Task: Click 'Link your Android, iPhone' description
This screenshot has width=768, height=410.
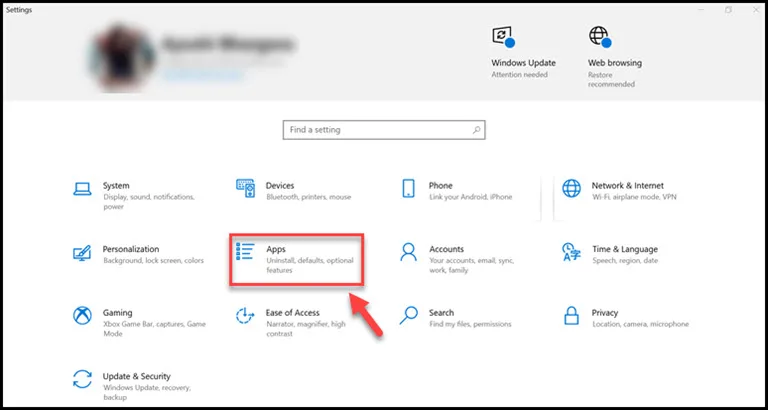Action: click(x=470, y=197)
